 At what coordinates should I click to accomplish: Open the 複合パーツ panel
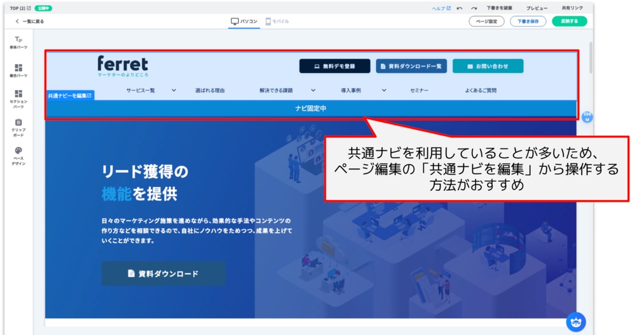coord(18,70)
